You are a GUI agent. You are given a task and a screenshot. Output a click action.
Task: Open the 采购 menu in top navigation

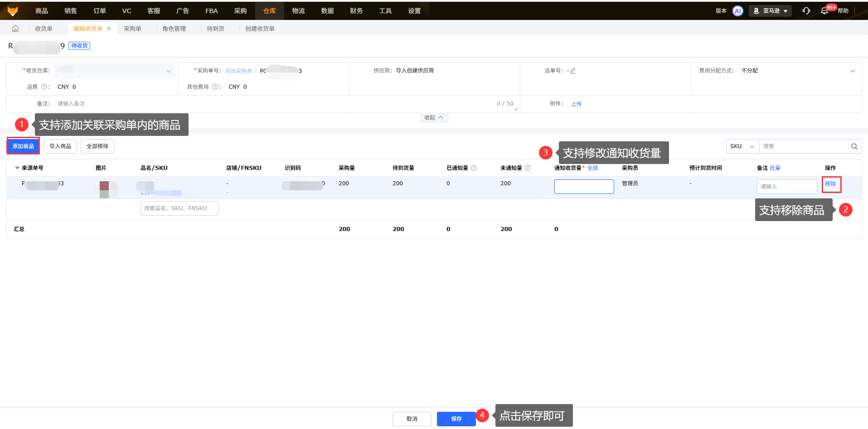point(240,11)
